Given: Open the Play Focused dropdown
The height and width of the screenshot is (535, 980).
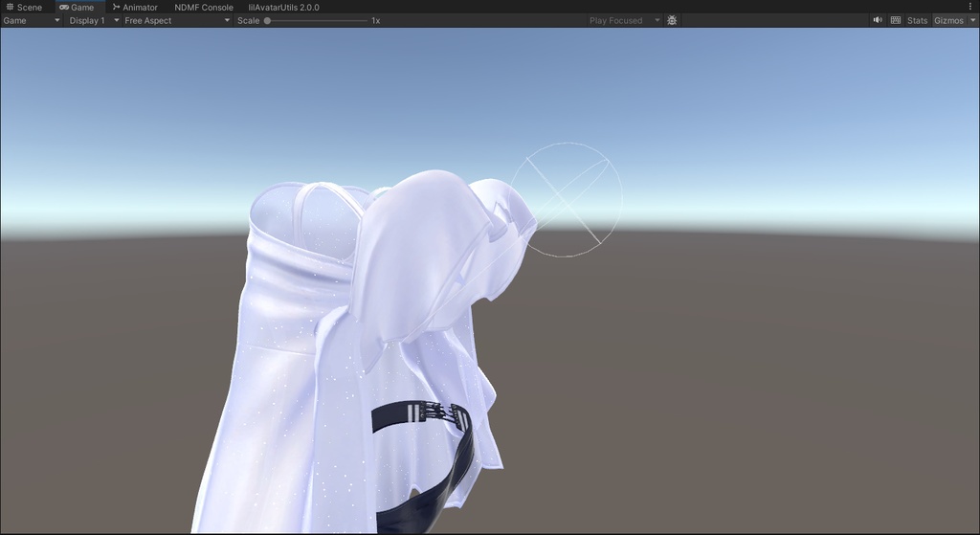Looking at the screenshot, I should [624, 21].
